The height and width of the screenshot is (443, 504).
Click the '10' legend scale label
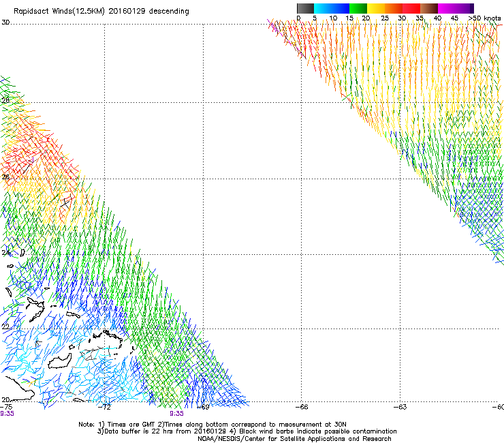click(333, 18)
